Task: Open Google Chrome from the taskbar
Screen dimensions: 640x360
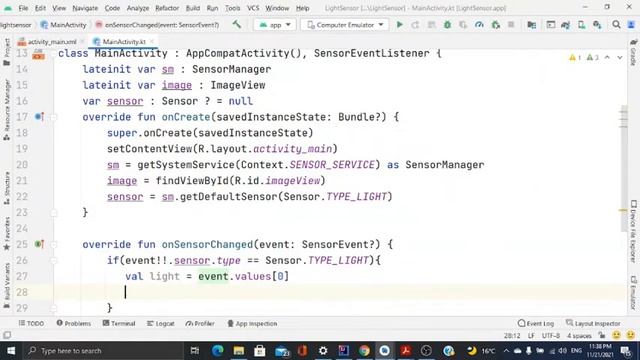Action: (x=364, y=351)
